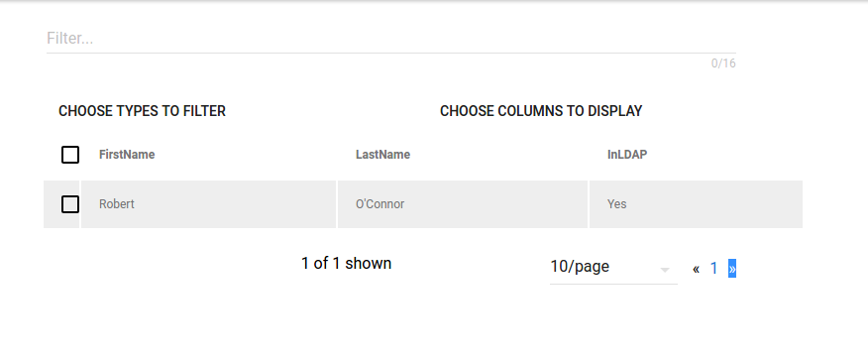Click the Filter text input field
The height and width of the screenshot is (362, 868).
(x=390, y=39)
